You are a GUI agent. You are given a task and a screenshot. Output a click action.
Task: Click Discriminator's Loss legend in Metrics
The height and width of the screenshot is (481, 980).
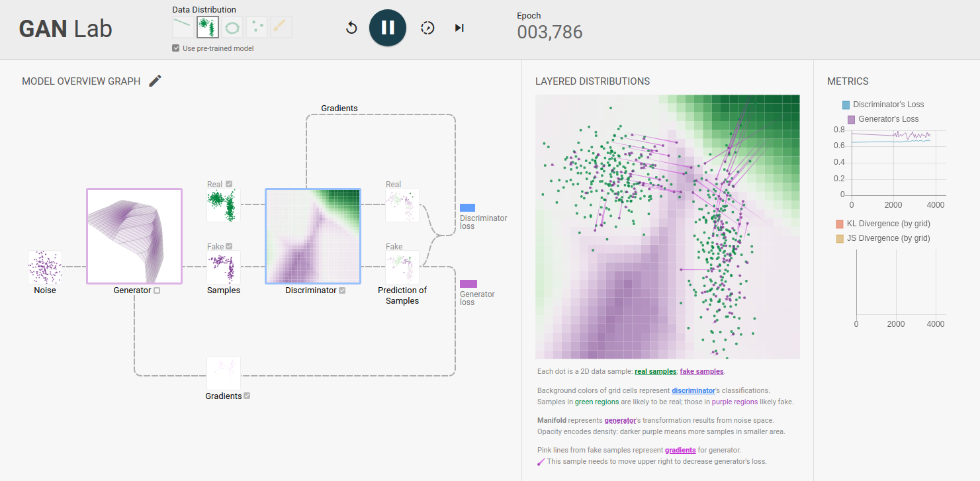pyautogui.click(x=883, y=105)
